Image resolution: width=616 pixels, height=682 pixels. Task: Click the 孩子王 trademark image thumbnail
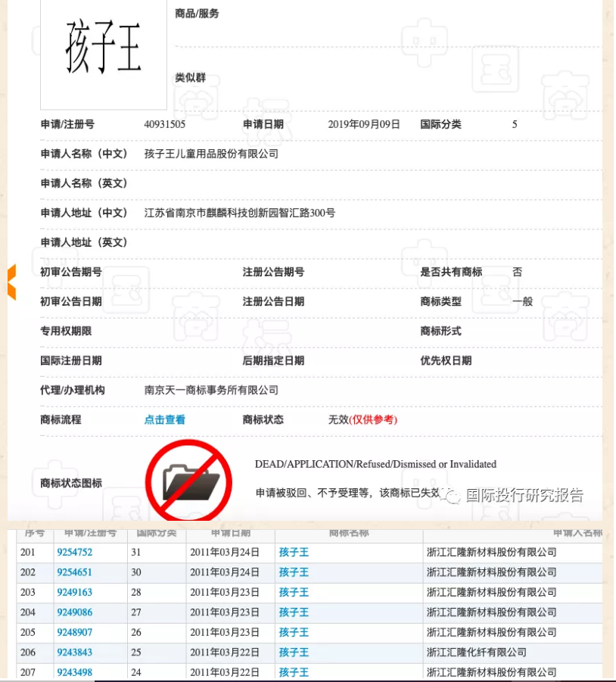(x=104, y=54)
